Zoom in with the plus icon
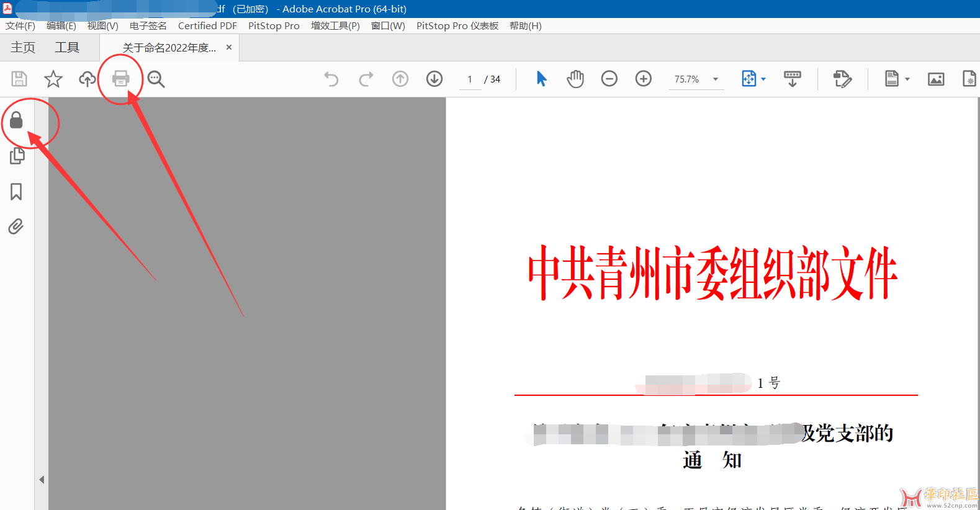This screenshot has width=980, height=510. pyautogui.click(x=643, y=79)
